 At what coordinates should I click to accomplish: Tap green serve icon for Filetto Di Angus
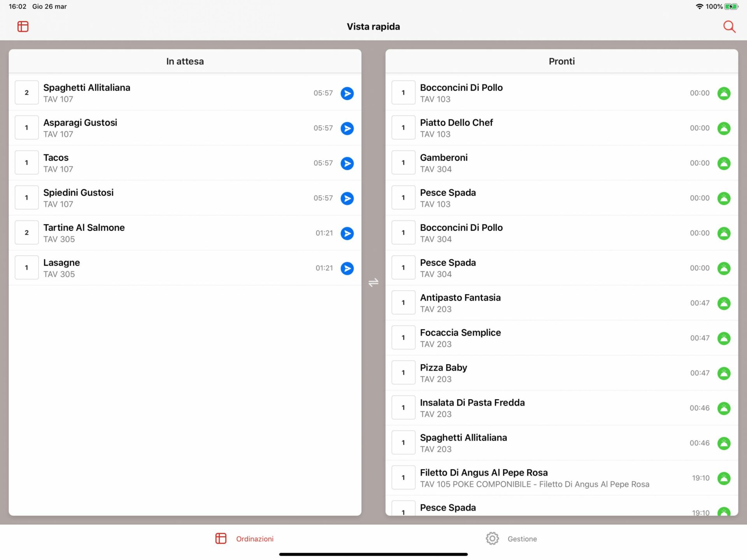click(724, 479)
